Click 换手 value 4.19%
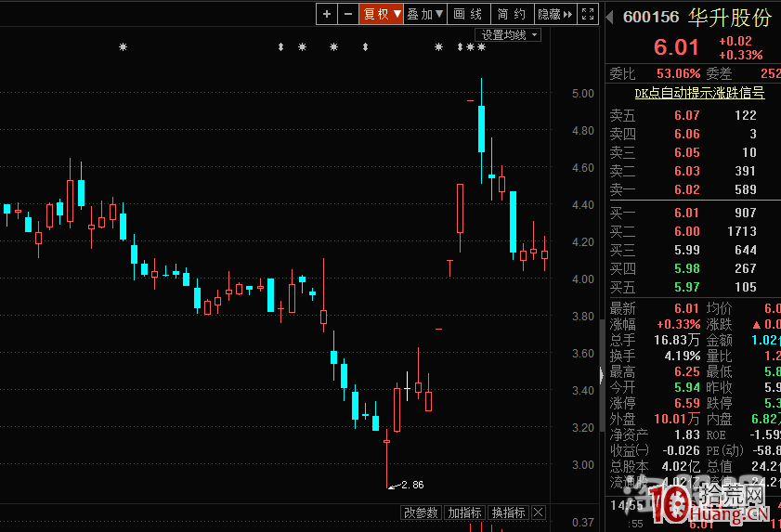Screen dimensions: 781x532 click(x=682, y=356)
